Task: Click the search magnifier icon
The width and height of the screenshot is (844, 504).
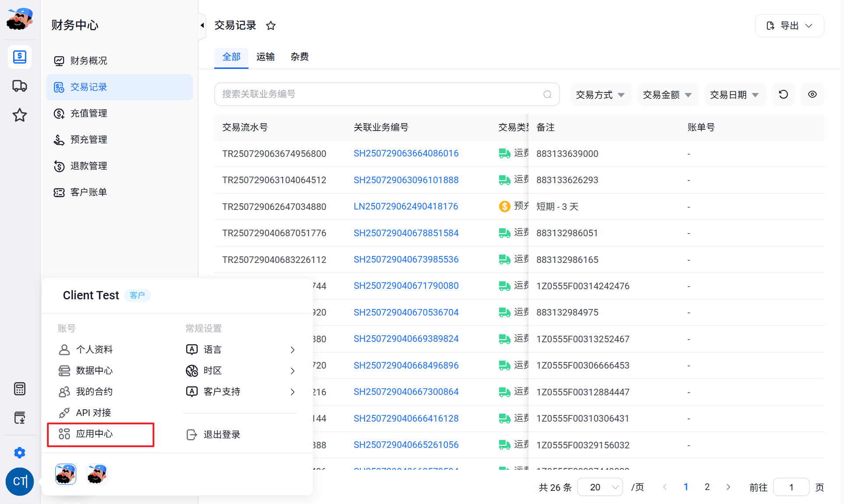Action: click(547, 94)
